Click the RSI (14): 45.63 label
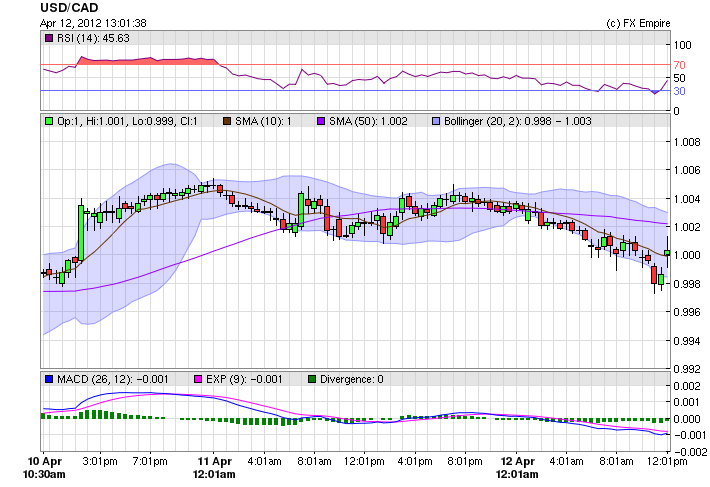This screenshot has height=487, width=710. [x=93, y=38]
